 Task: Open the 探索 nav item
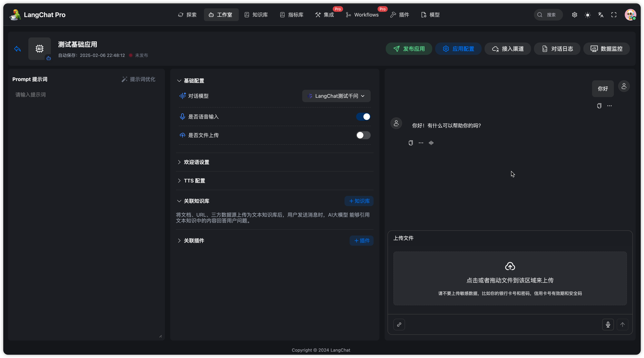pyautogui.click(x=187, y=15)
